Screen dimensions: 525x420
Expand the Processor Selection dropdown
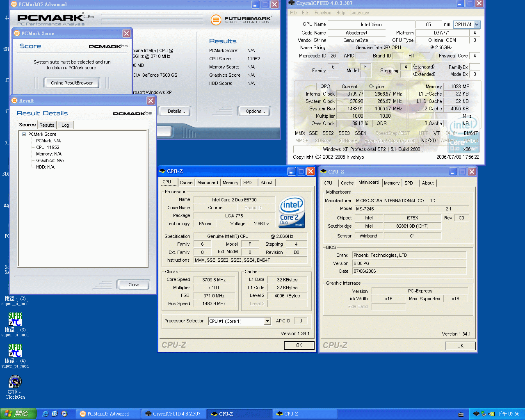[267, 321]
